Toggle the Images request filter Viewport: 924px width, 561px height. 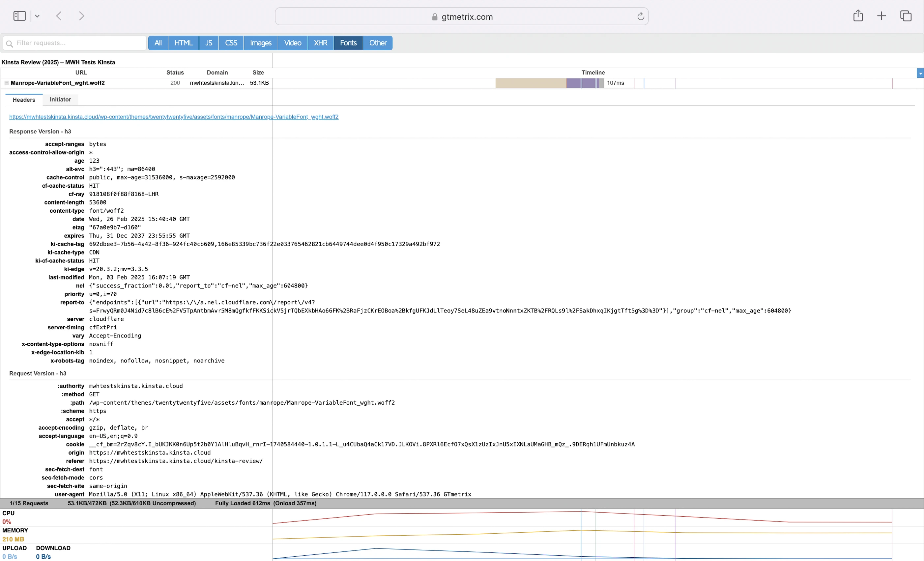pyautogui.click(x=261, y=43)
